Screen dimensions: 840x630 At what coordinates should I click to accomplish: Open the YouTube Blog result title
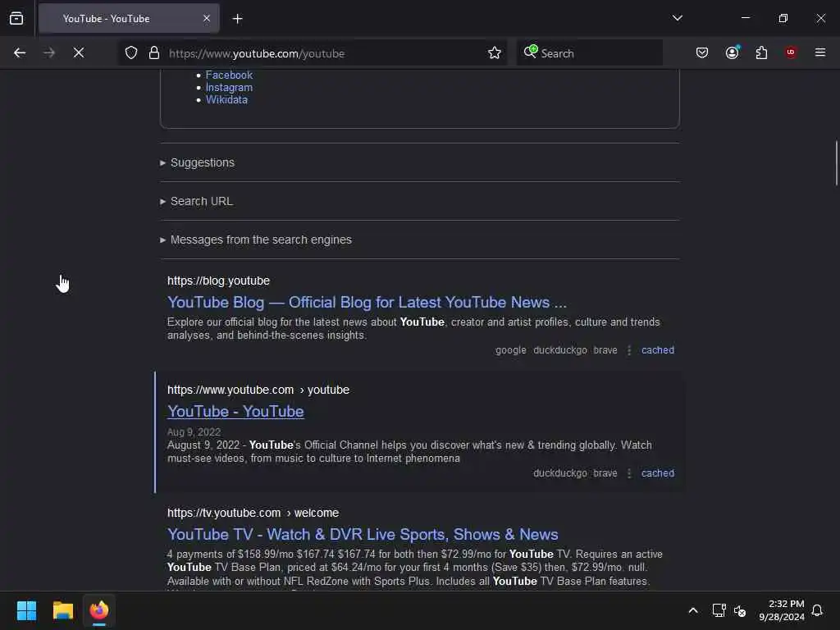(367, 302)
